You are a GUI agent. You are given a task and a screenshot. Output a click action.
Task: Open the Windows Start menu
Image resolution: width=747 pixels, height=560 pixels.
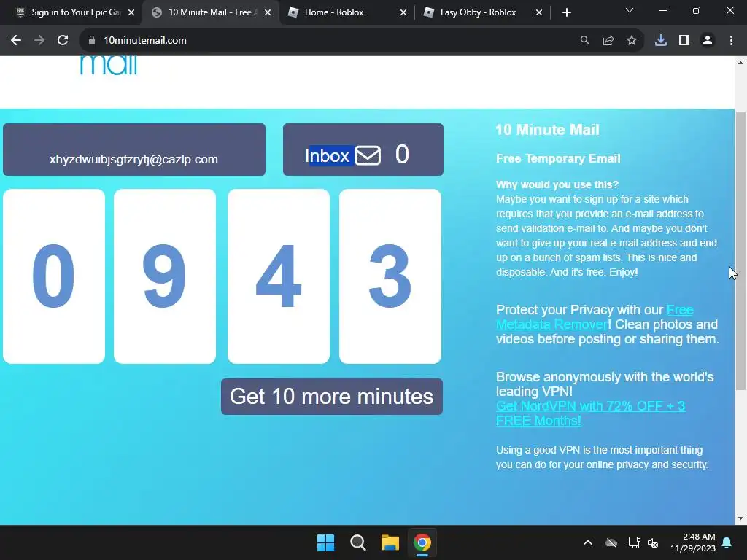326,542
